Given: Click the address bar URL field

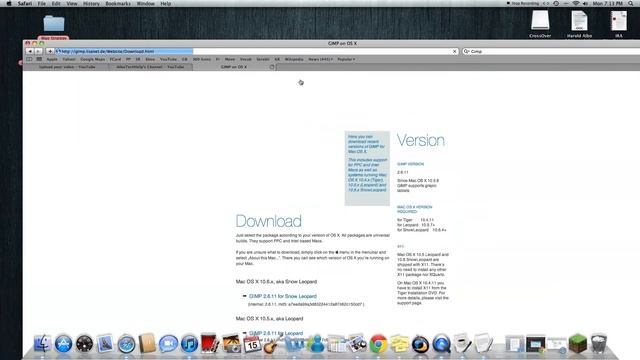Looking at the screenshot, I should coord(256,51).
